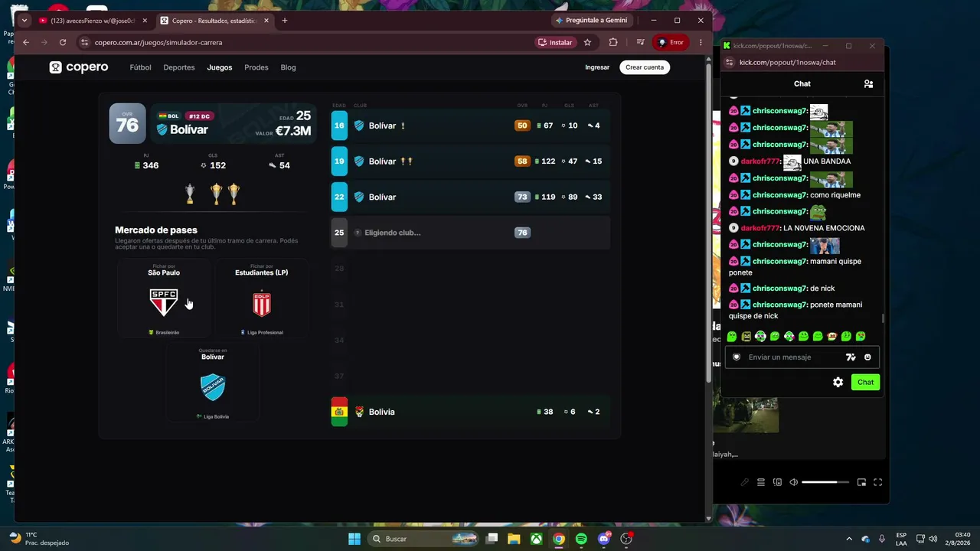
Task: Click username darkofr777 in 'UNA BANDAA' message
Action: coord(761,161)
